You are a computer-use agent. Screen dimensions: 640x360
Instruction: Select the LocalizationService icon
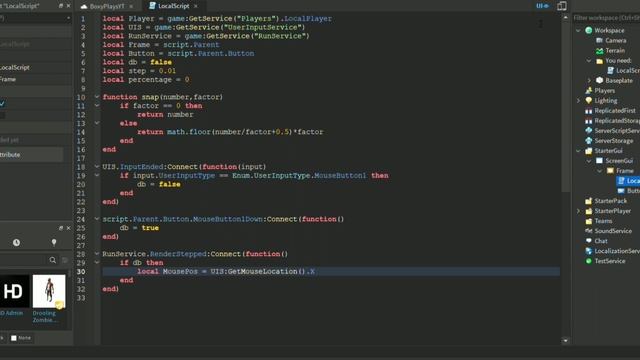(589, 251)
